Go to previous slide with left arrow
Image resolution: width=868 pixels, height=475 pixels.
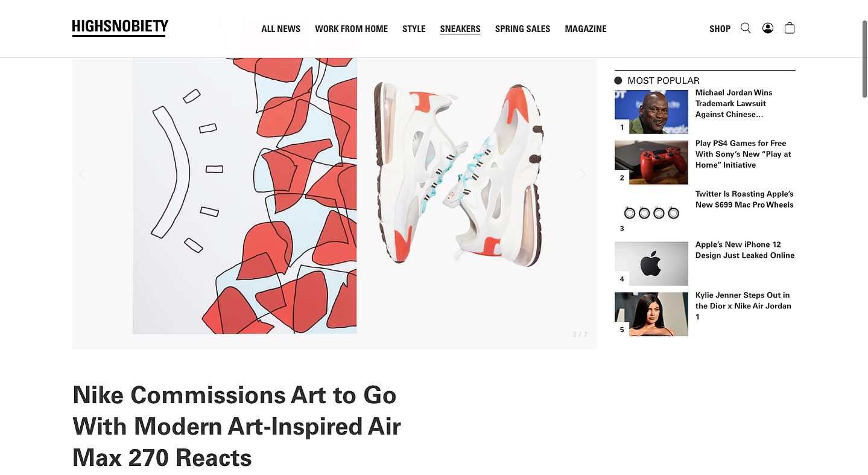(x=82, y=174)
